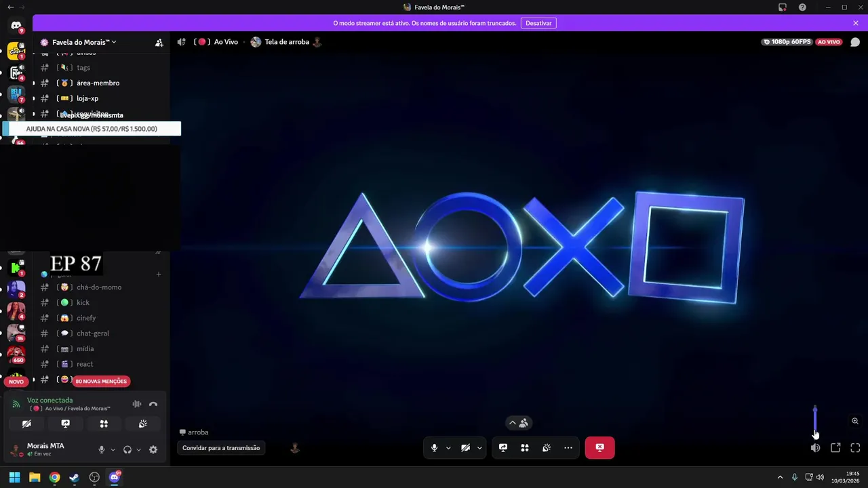
Task: Mute the stream volume speaker icon
Action: [816, 448]
